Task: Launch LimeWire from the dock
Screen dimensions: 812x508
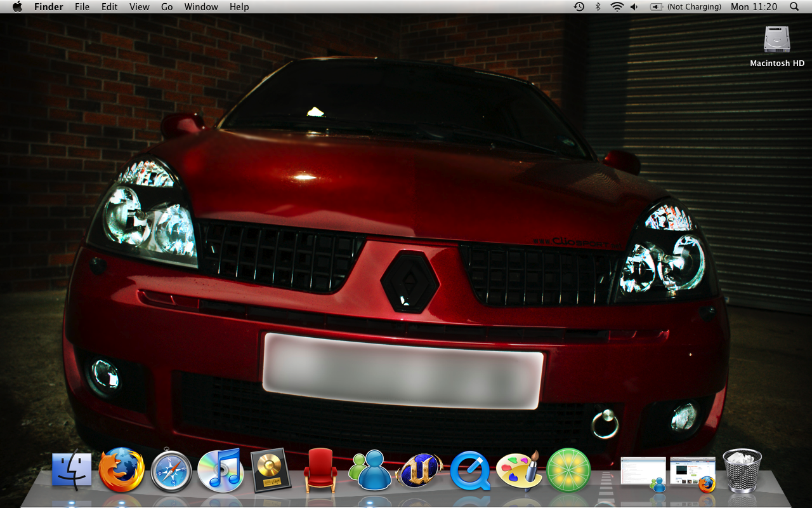Action: (568, 471)
